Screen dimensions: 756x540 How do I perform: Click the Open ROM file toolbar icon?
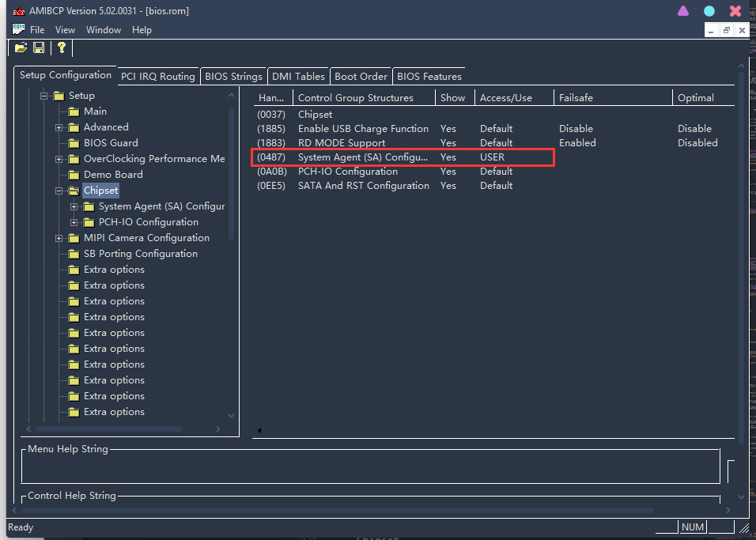tap(21, 47)
